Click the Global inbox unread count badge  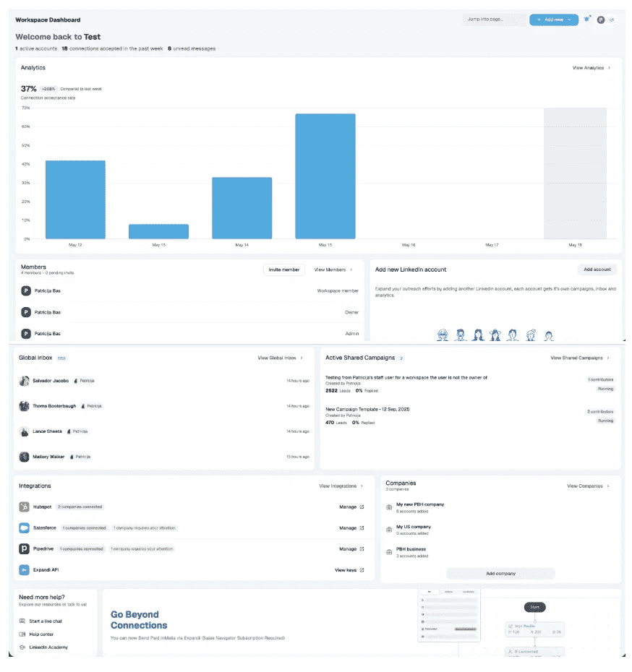pos(61,358)
